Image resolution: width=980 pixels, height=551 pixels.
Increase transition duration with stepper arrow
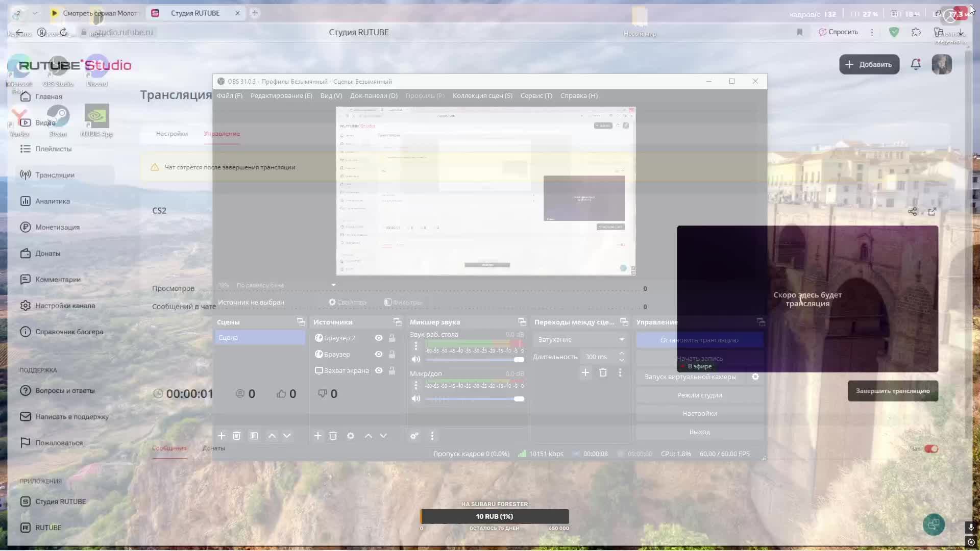point(622,353)
